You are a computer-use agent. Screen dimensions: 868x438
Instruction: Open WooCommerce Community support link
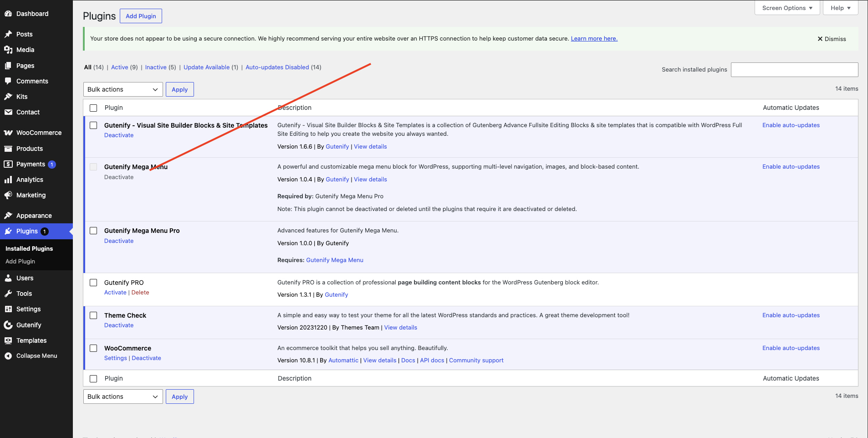coord(476,360)
